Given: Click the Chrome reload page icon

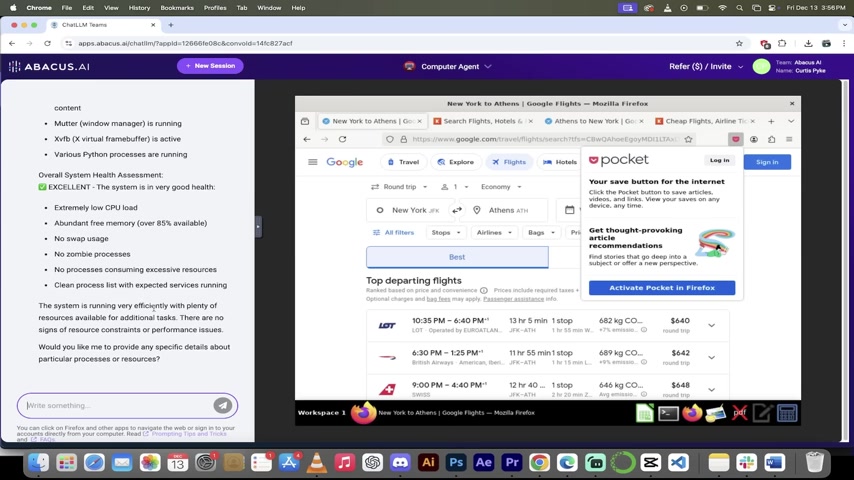Looking at the screenshot, I should pos(47,43).
